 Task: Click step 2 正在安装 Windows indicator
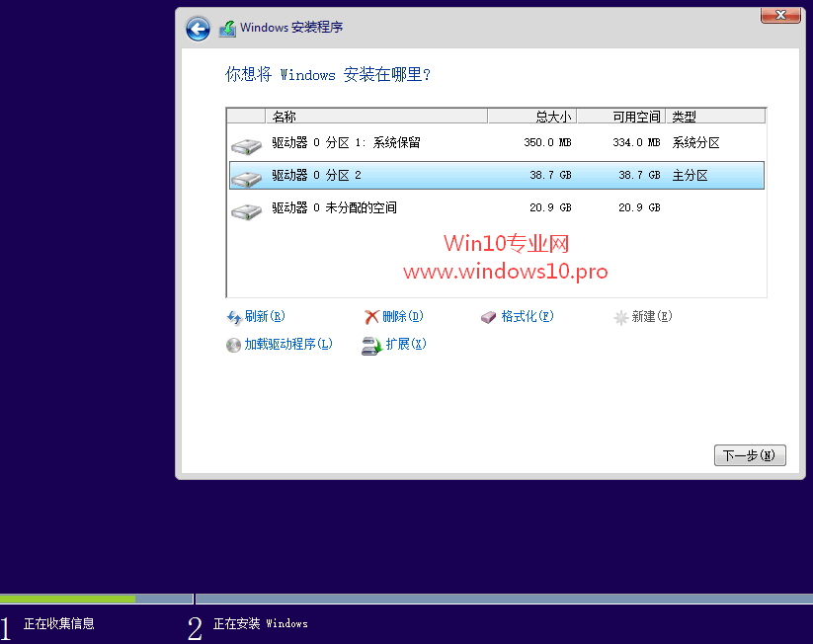click(x=262, y=623)
